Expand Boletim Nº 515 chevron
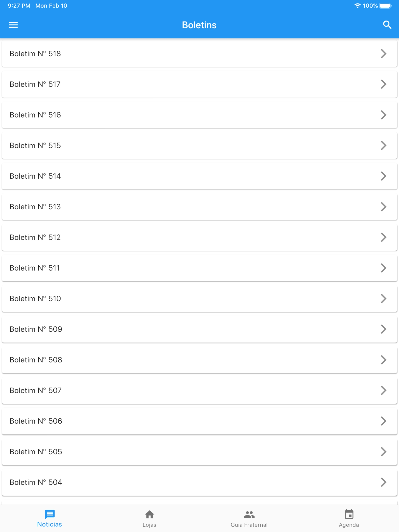This screenshot has height=532, width=399. pos(383,145)
